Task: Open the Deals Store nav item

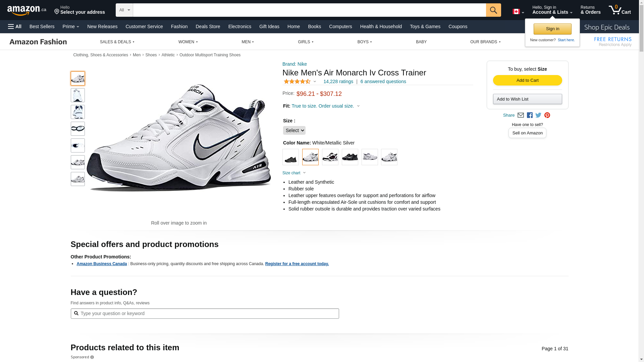Action: click(x=208, y=26)
